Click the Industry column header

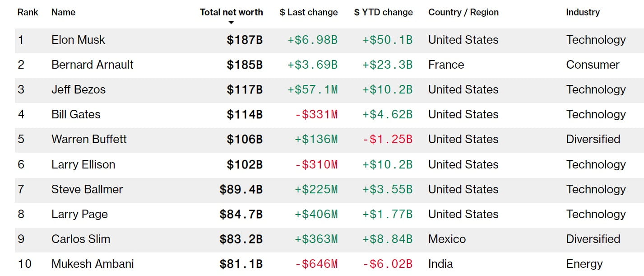pos(583,12)
